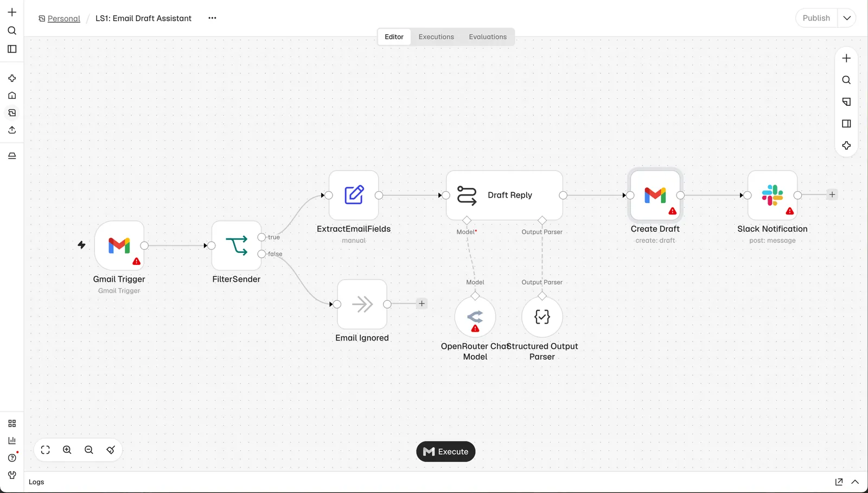The width and height of the screenshot is (868, 493).
Task: Select the Slack Notification node
Action: [773, 195]
